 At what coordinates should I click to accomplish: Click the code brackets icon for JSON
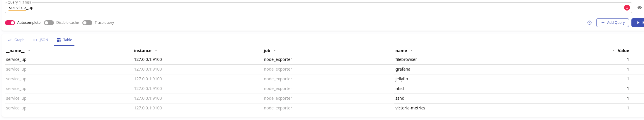click(35, 40)
